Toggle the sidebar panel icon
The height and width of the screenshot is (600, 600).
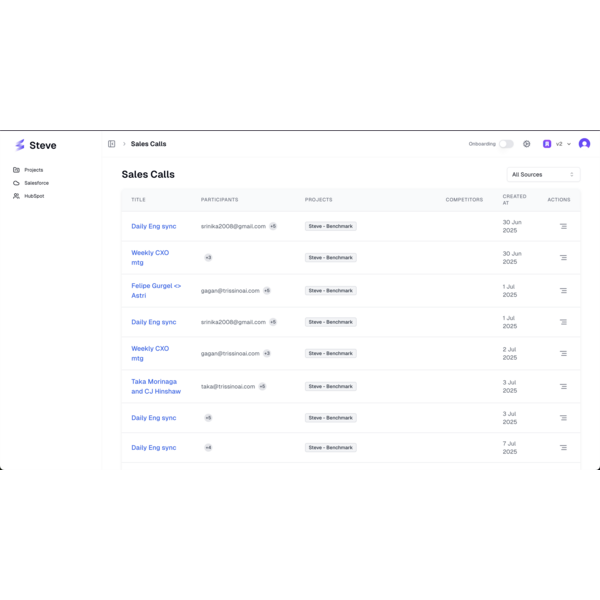pos(112,144)
